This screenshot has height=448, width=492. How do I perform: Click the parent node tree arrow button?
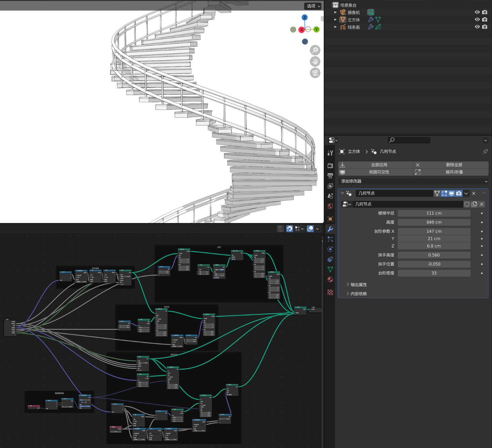pyautogui.click(x=281, y=229)
